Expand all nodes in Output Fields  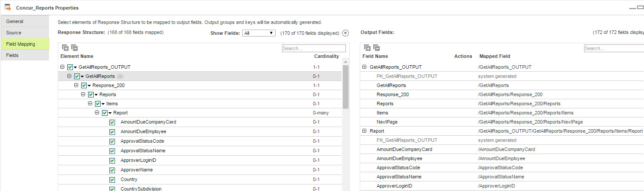[367, 48]
